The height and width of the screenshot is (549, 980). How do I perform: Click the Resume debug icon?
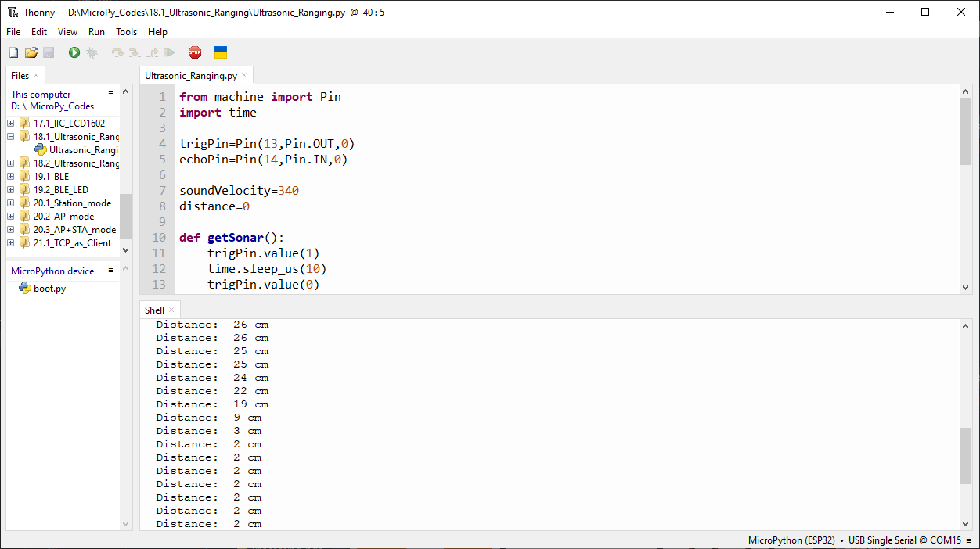point(169,52)
